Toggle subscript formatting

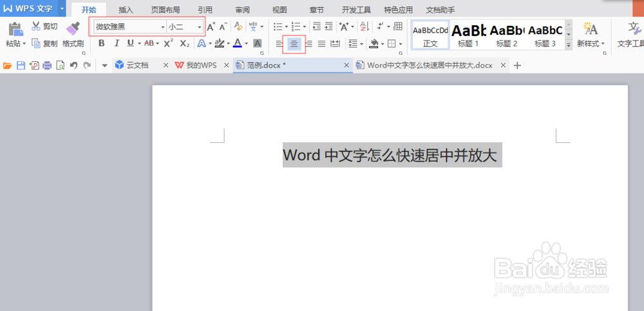coord(185,43)
